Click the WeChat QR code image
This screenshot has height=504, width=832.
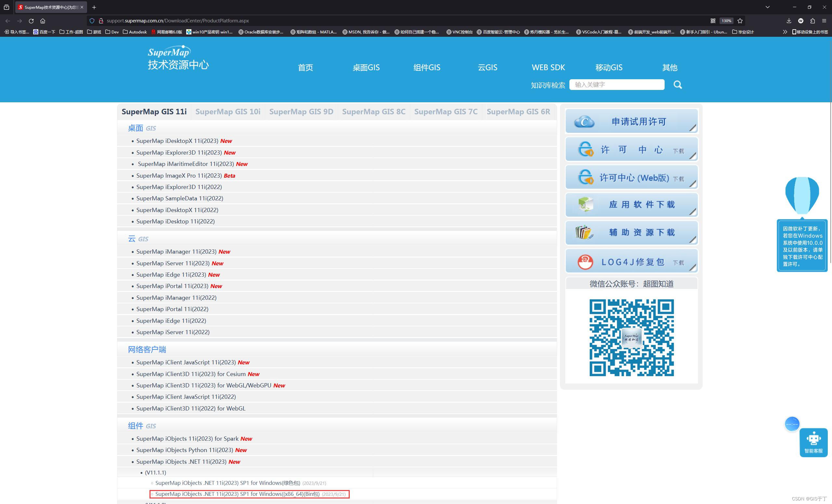(x=631, y=337)
